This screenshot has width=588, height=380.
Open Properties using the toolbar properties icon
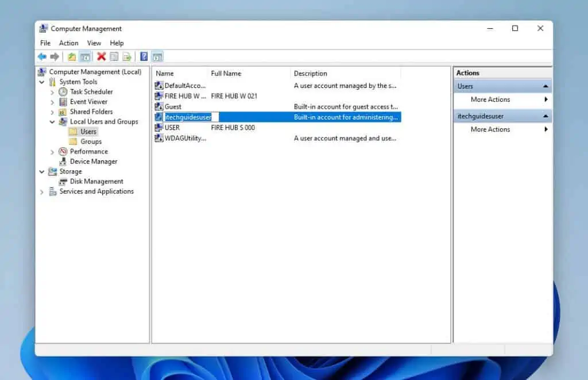pyautogui.click(x=113, y=56)
